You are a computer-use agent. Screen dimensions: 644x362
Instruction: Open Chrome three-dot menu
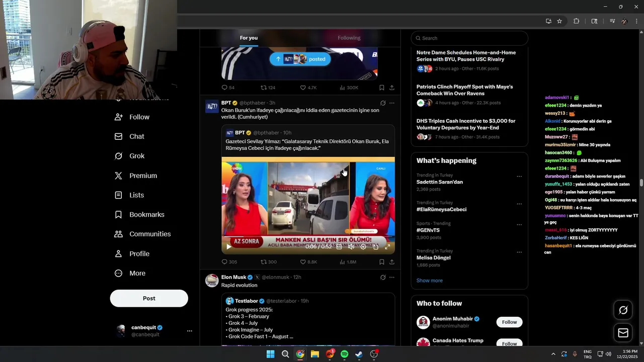pyautogui.click(x=636, y=21)
